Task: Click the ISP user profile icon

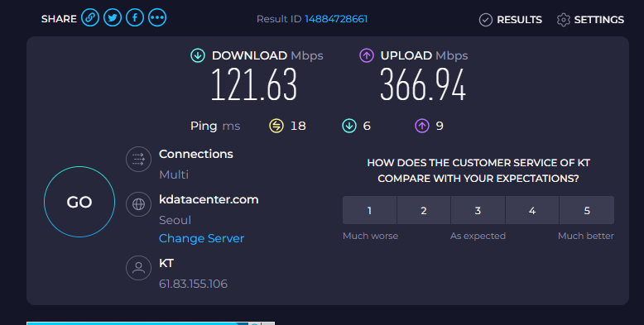Action: click(x=138, y=268)
